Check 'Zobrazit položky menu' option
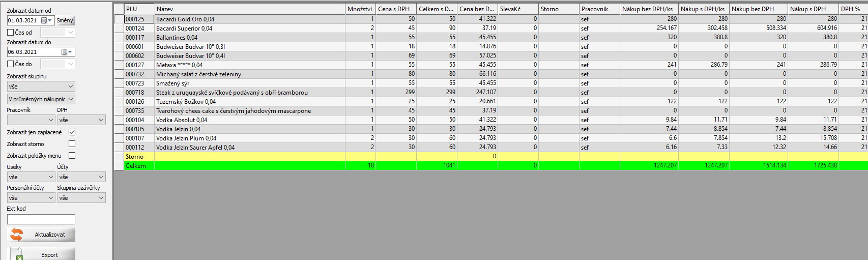The width and height of the screenshot is (868, 260). pos(72,156)
